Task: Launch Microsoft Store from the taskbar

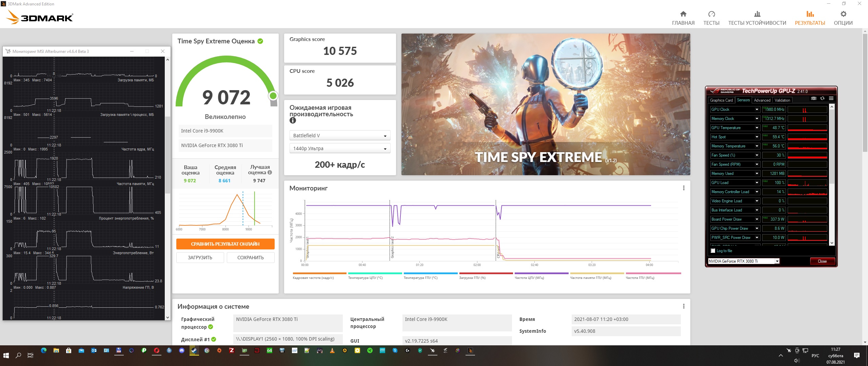Action: point(69,350)
